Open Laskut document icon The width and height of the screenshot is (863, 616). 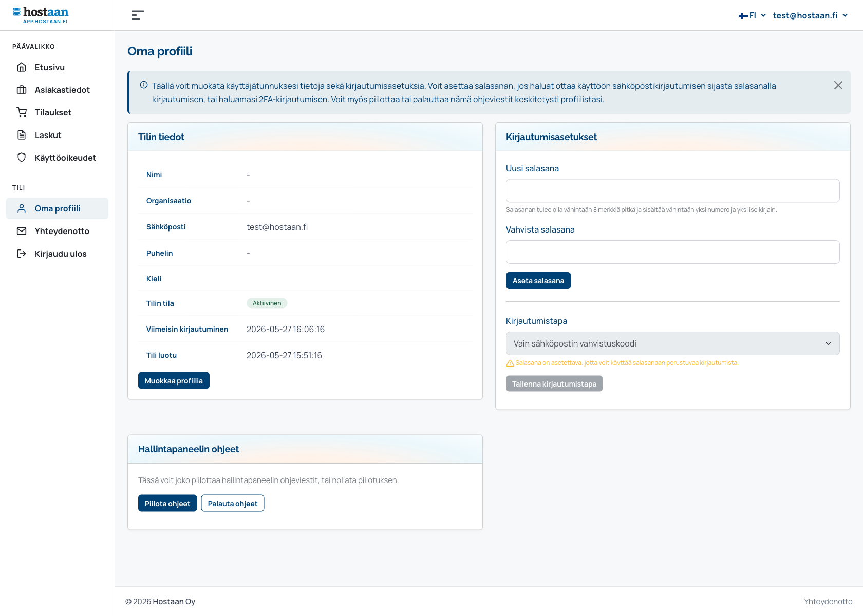pyautogui.click(x=22, y=135)
